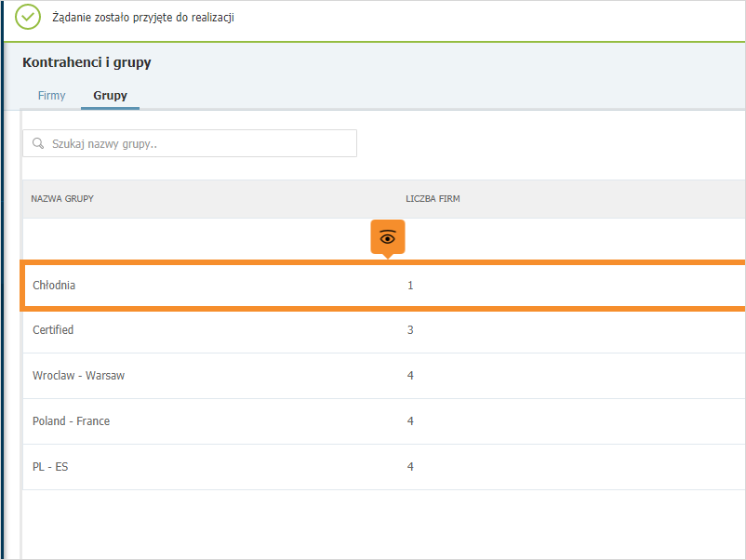The height and width of the screenshot is (560, 746).
Task: Sort by NAZWA GRUPY column header
Action: 62,199
